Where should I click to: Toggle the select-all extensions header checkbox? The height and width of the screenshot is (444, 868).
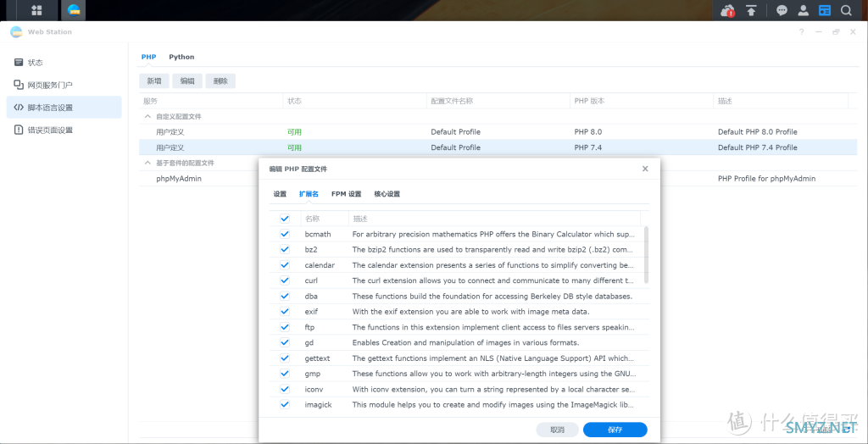(285, 219)
